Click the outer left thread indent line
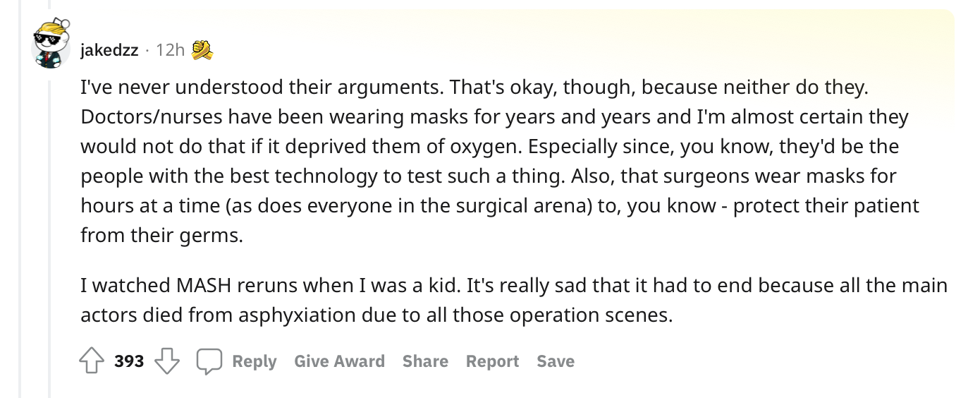The image size is (980, 398). click(19, 199)
